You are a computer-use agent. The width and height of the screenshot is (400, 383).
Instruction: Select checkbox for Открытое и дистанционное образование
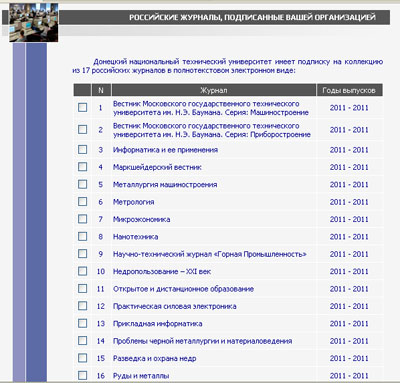click(x=82, y=288)
